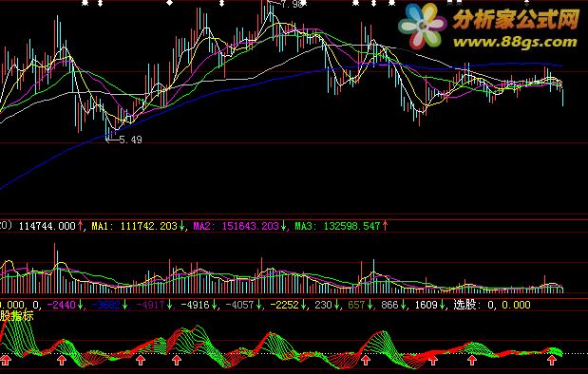This screenshot has width=588, height=374.
Task: Click the -4057 indicator value
Action: 240,305
